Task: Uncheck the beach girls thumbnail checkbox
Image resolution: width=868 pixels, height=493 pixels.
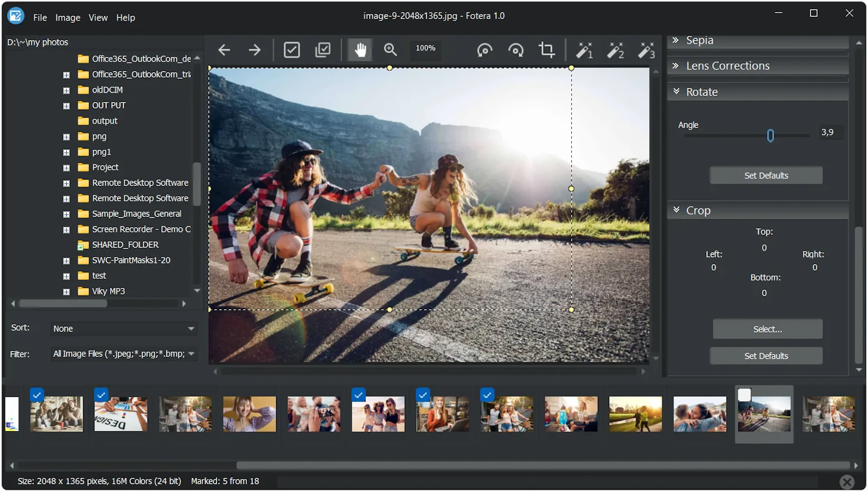Action: [359, 395]
